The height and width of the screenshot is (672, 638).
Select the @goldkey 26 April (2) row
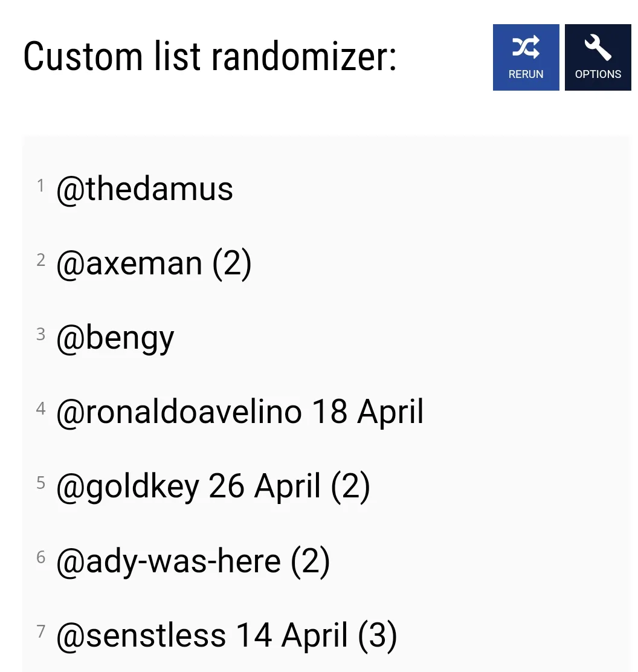(x=214, y=486)
